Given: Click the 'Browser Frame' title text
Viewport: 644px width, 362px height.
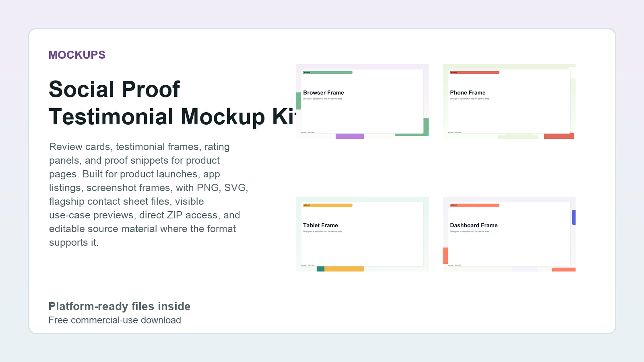Looking at the screenshot, I should 323,93.
